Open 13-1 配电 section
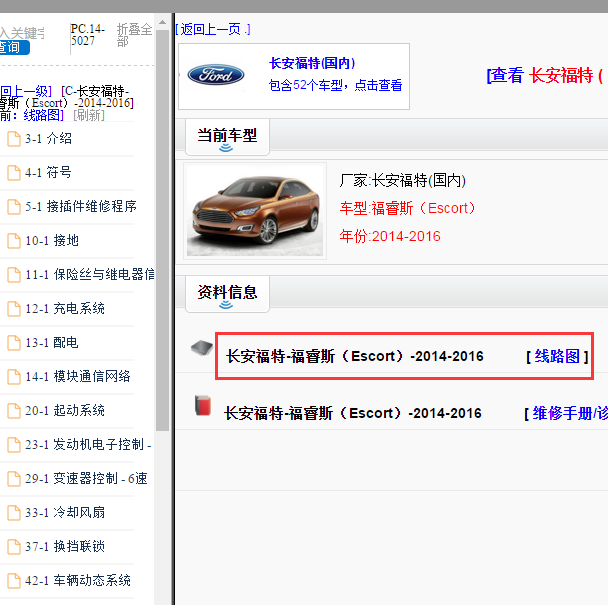Viewport: 608px width, 605px height. pyautogui.click(x=52, y=343)
